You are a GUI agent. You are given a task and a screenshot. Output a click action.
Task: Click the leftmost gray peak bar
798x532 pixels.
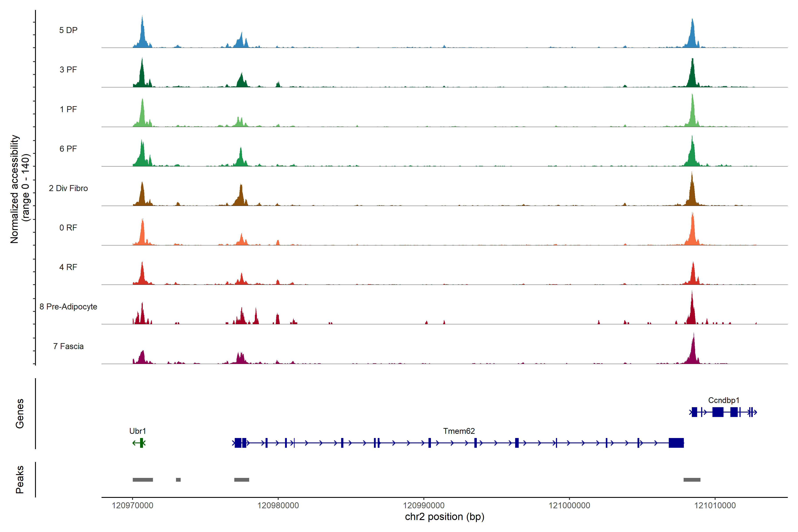tap(143, 480)
